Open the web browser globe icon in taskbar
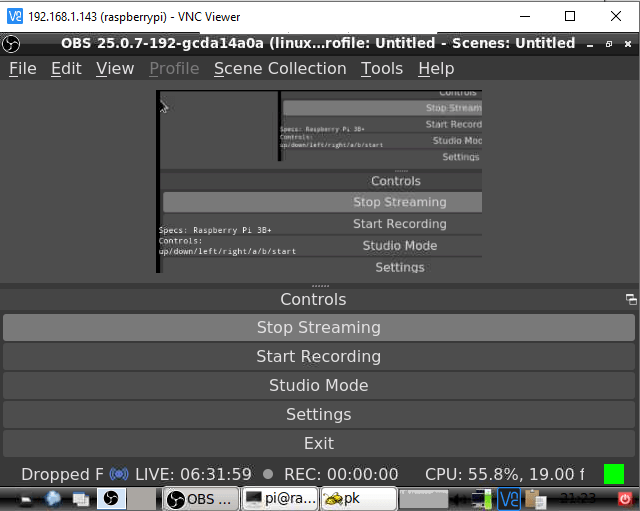The image size is (640, 511). [x=53, y=499]
